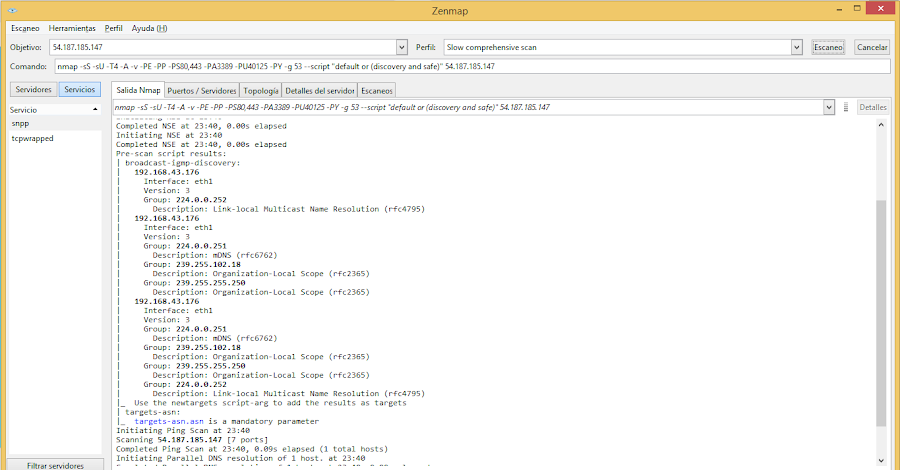Click the output scrollbar down arrow

point(881,460)
